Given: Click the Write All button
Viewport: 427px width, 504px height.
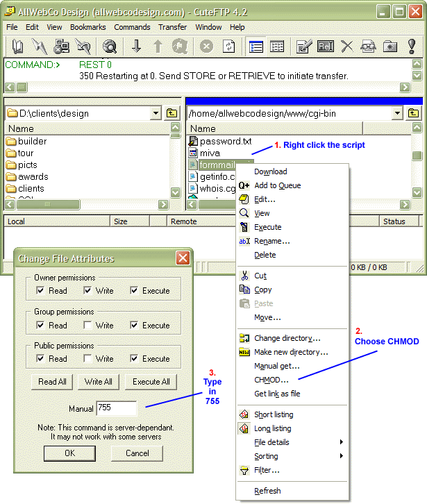Looking at the screenshot, I should [x=99, y=382].
